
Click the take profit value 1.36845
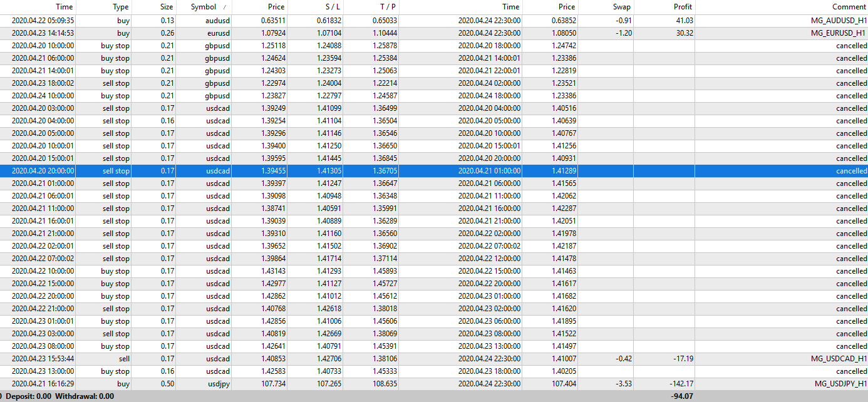[385, 158]
